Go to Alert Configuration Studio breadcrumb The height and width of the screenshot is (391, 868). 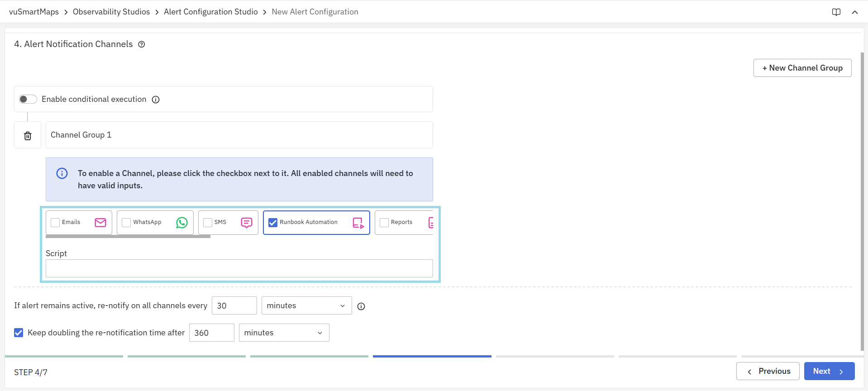point(210,12)
